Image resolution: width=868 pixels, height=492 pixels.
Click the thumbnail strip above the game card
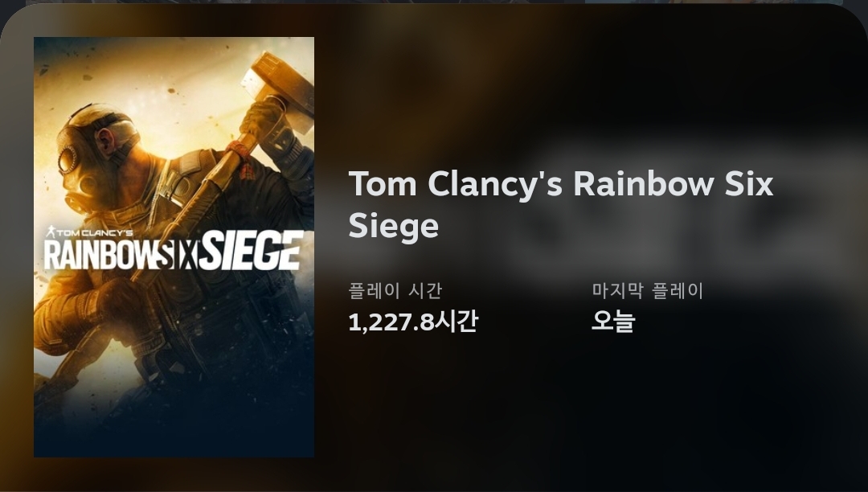pos(434,2)
